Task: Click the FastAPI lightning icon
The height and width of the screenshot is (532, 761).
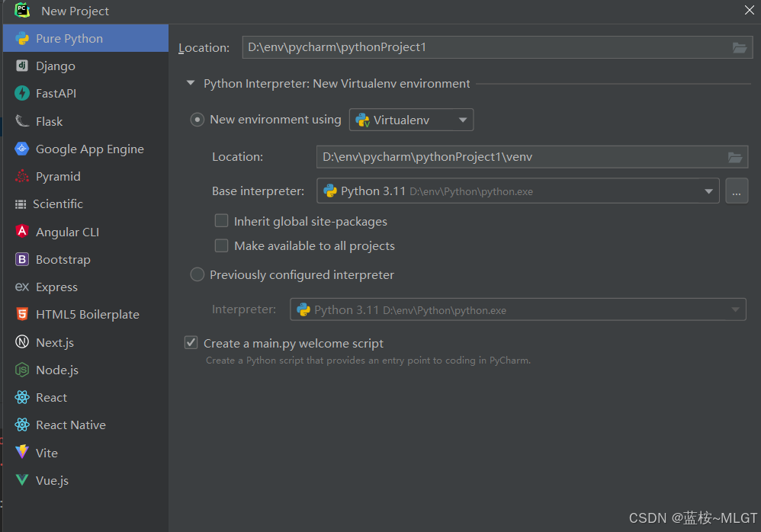Action: [x=22, y=93]
